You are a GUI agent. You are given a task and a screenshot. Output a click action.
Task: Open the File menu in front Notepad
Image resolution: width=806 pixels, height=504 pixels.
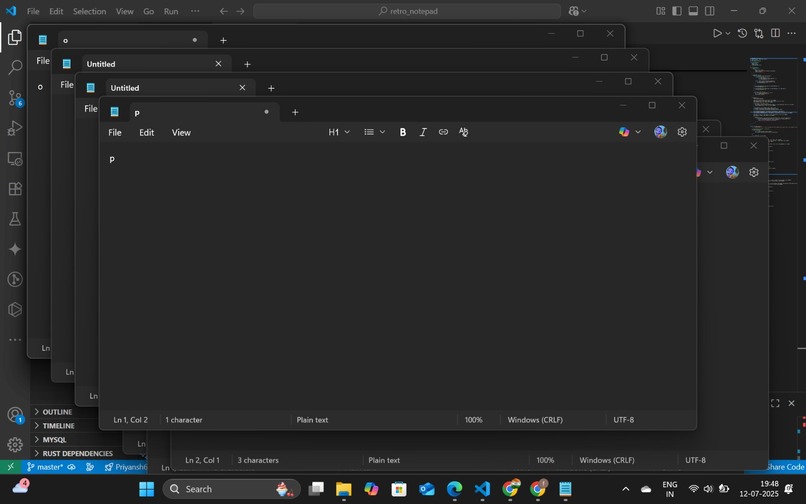coord(115,133)
